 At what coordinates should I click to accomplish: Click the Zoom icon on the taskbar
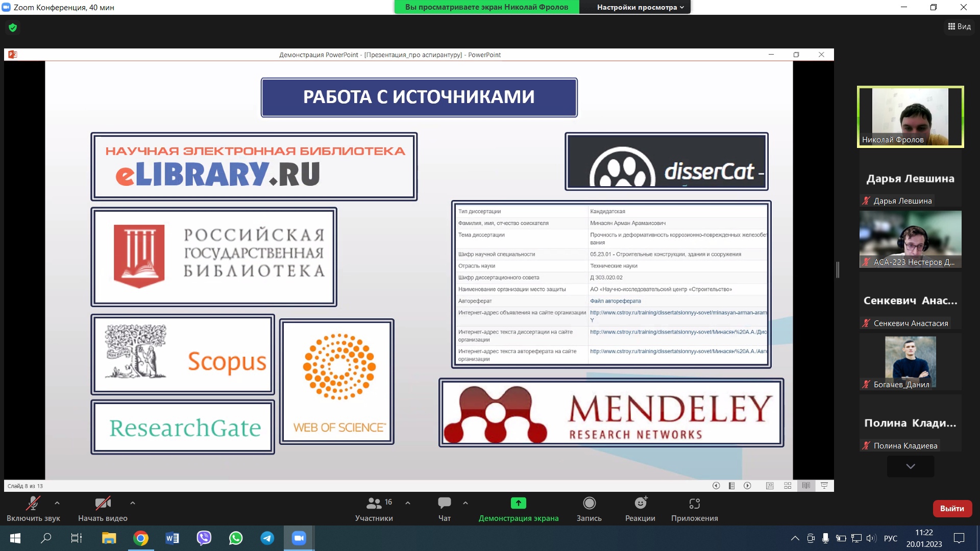point(299,538)
